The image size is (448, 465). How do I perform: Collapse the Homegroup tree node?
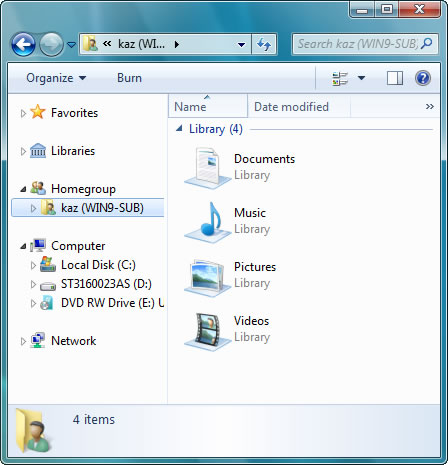click(23, 189)
